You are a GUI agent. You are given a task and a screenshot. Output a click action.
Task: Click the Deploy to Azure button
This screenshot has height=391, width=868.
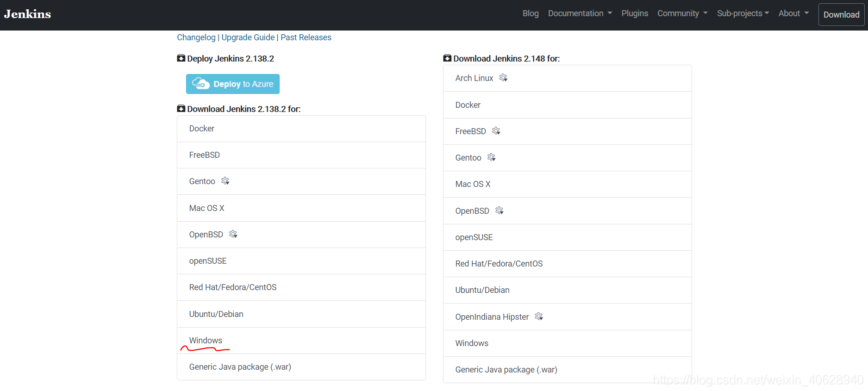233,84
